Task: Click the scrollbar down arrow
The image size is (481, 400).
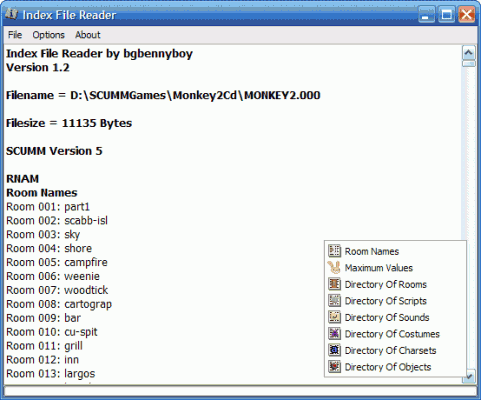Action: [x=469, y=377]
